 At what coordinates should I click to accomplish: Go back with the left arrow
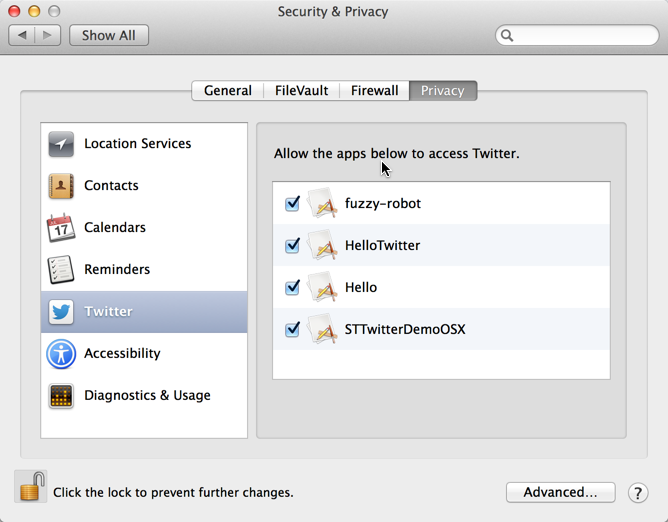point(22,35)
